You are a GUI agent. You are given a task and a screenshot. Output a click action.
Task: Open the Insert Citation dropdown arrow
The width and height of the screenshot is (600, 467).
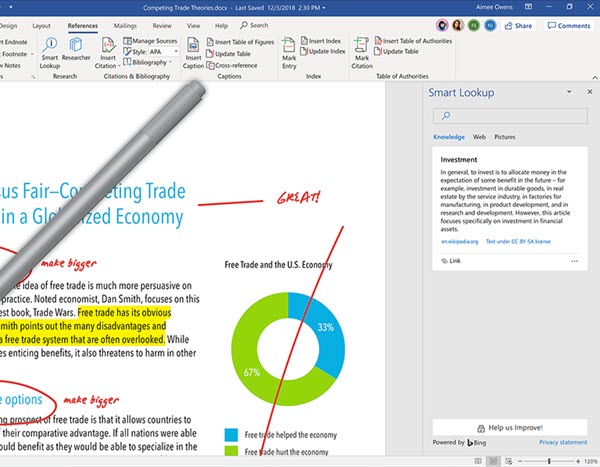[119, 66]
